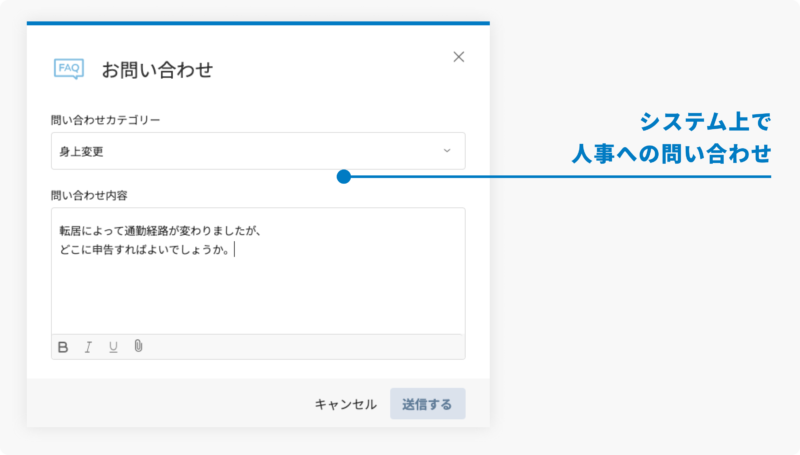Screen dimensions: 800x455
Task: Place cursor in the どこに申告すれば text line
Action: 145,251
